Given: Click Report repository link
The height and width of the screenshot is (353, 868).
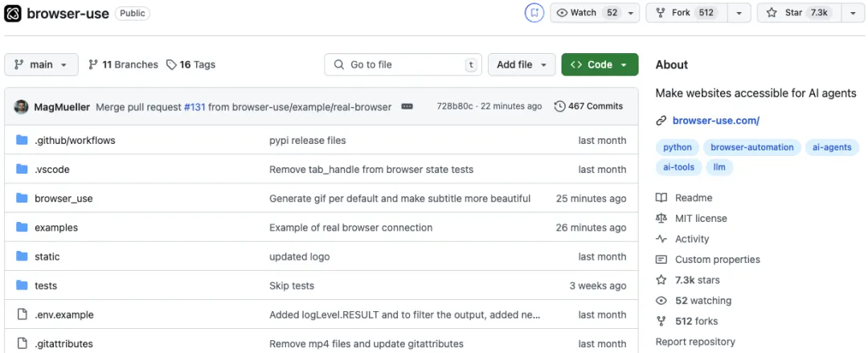Looking at the screenshot, I should pos(695,342).
